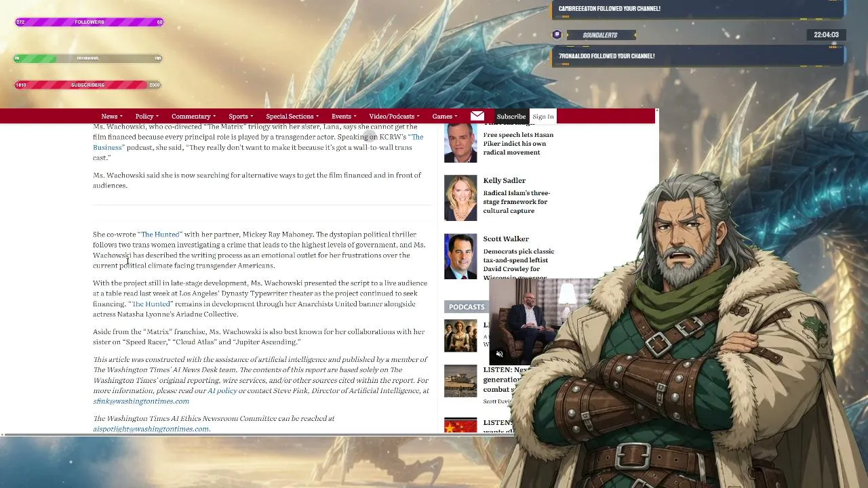Image resolution: width=868 pixels, height=488 pixels.
Task: Open the Sports dropdown
Action: [241, 117]
